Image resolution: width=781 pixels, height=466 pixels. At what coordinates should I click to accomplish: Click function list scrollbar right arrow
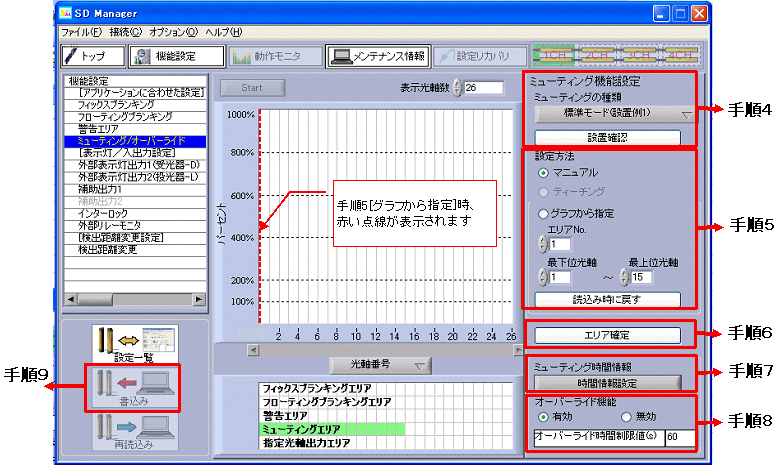[x=199, y=299]
